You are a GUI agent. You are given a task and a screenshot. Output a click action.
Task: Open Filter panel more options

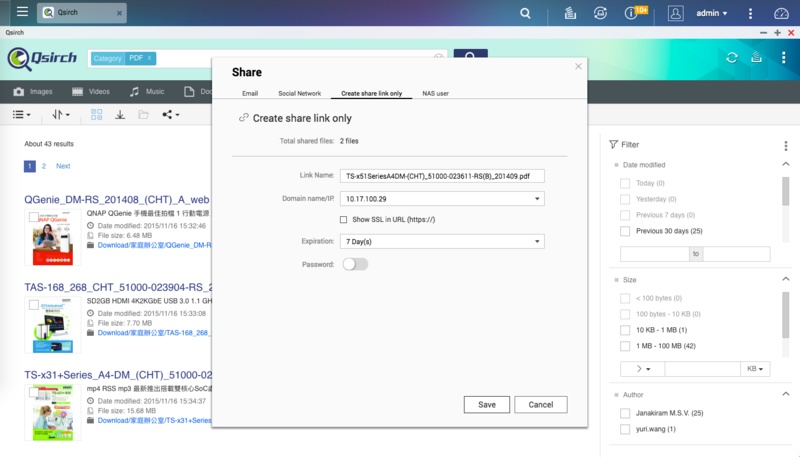[x=786, y=146]
